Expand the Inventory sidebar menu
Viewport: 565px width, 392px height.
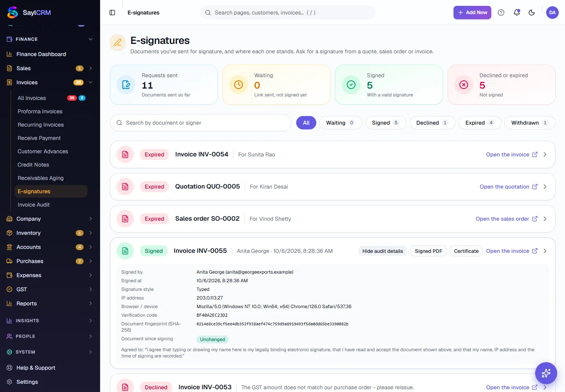50,233
